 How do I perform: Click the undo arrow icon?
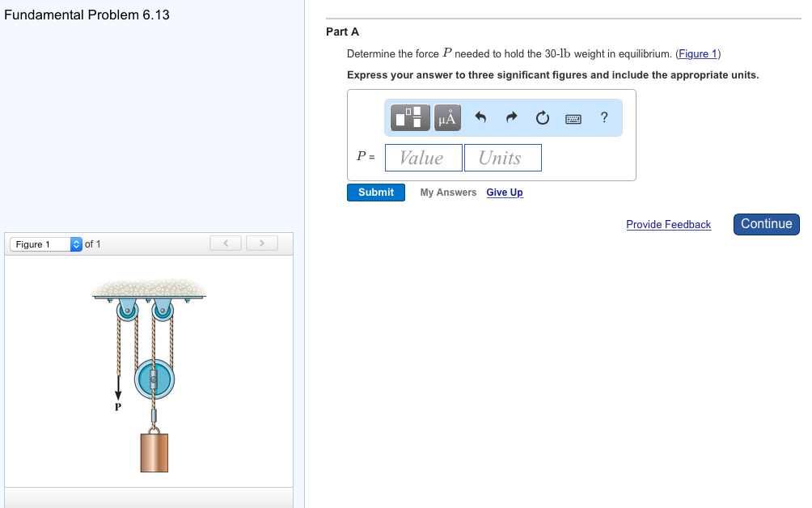click(x=479, y=117)
